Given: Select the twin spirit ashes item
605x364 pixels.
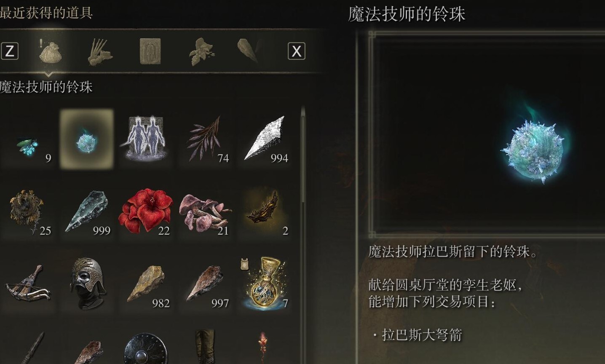Looking at the screenshot, I should click(146, 139).
